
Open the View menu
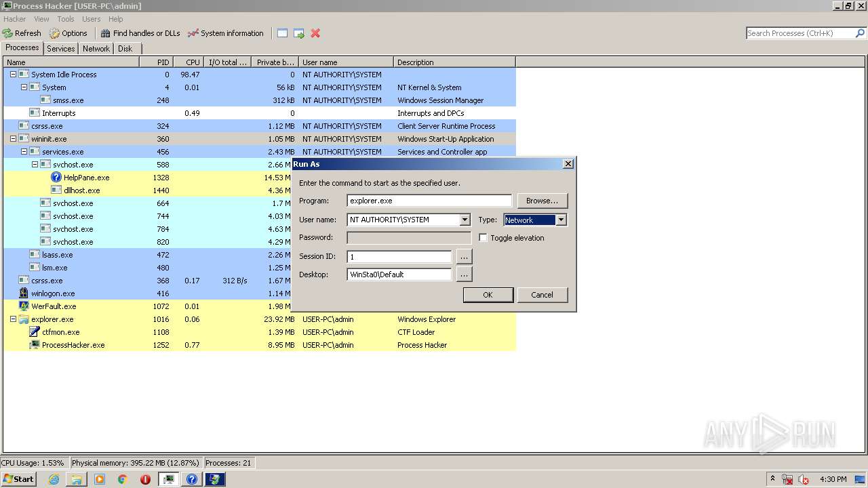pos(41,19)
